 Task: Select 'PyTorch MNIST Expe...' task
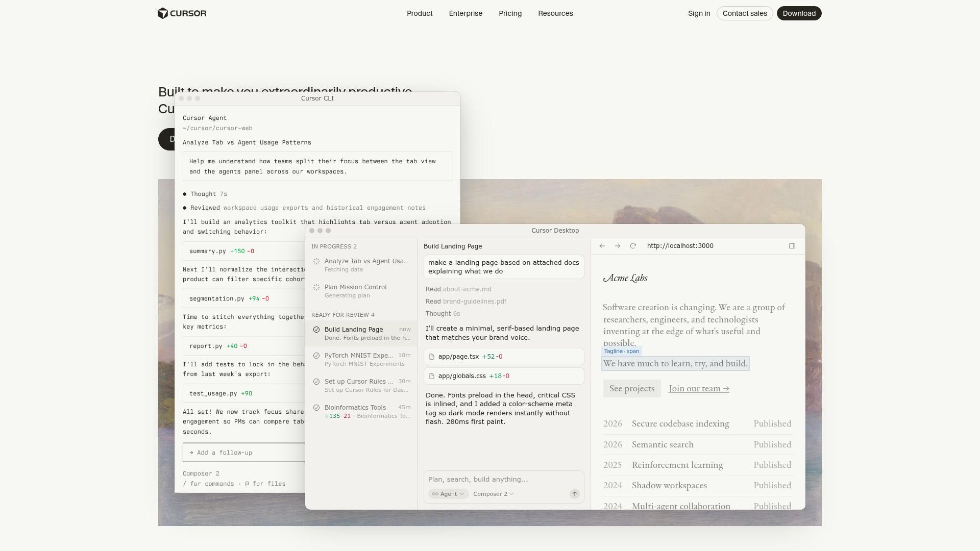click(361, 359)
